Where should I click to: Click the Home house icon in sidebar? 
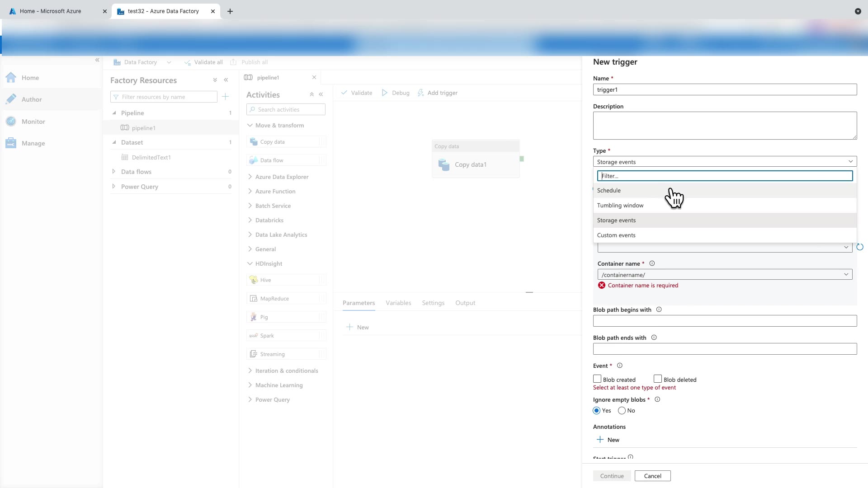click(11, 78)
